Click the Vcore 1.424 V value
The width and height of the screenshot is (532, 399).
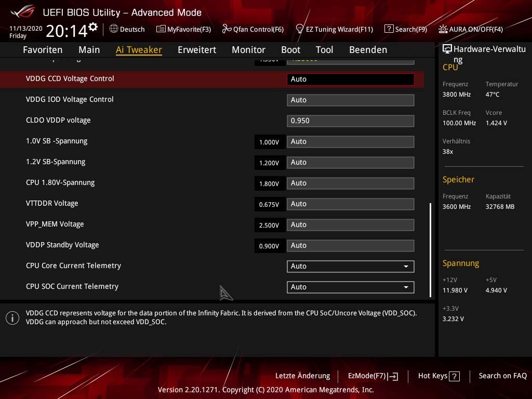[x=496, y=123]
